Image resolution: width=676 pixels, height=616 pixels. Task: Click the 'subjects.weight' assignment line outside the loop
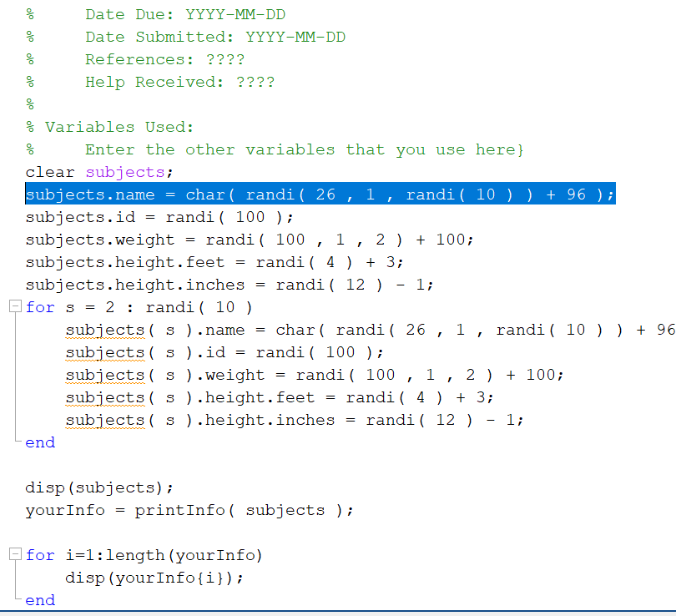point(250,240)
